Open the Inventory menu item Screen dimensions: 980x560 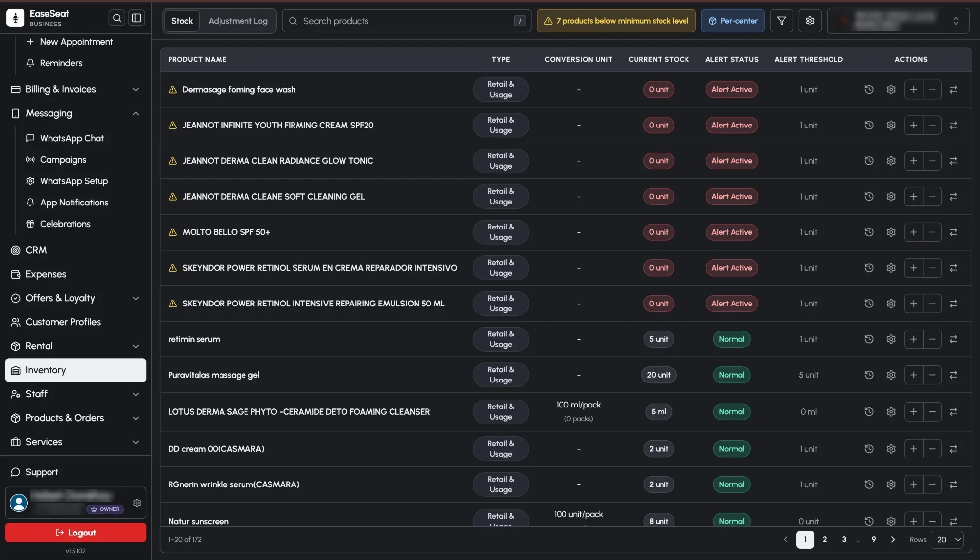click(75, 370)
